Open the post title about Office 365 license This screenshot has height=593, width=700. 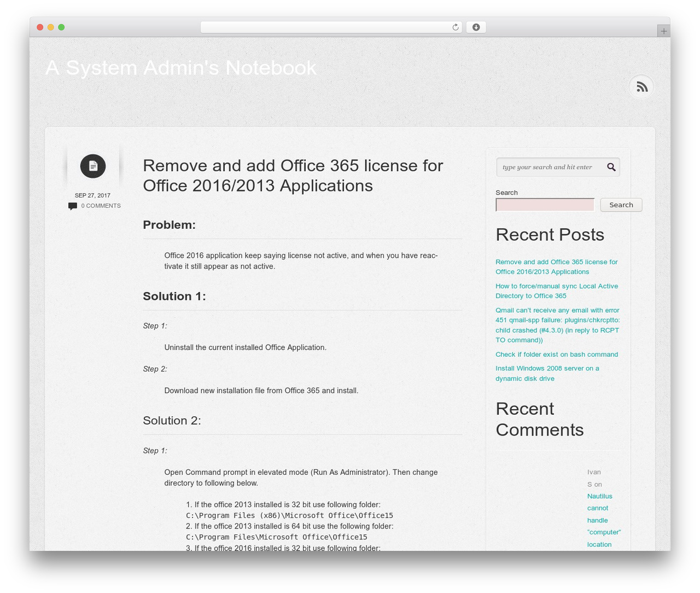[x=293, y=176]
